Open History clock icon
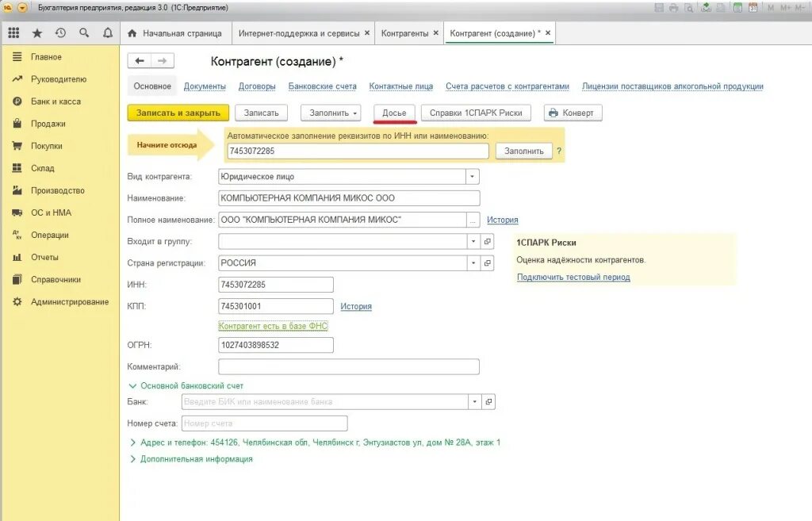Image resolution: width=812 pixels, height=521 pixels. (60, 33)
